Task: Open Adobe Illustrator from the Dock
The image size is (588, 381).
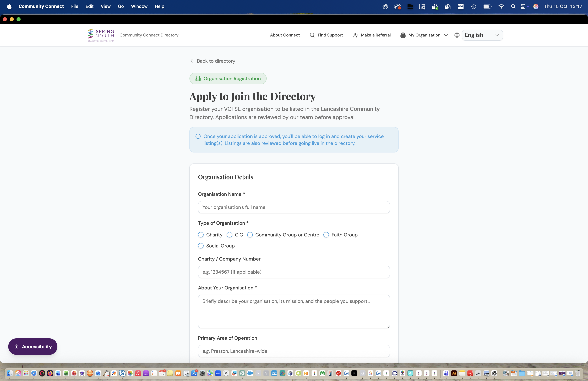Action: [x=454, y=373]
